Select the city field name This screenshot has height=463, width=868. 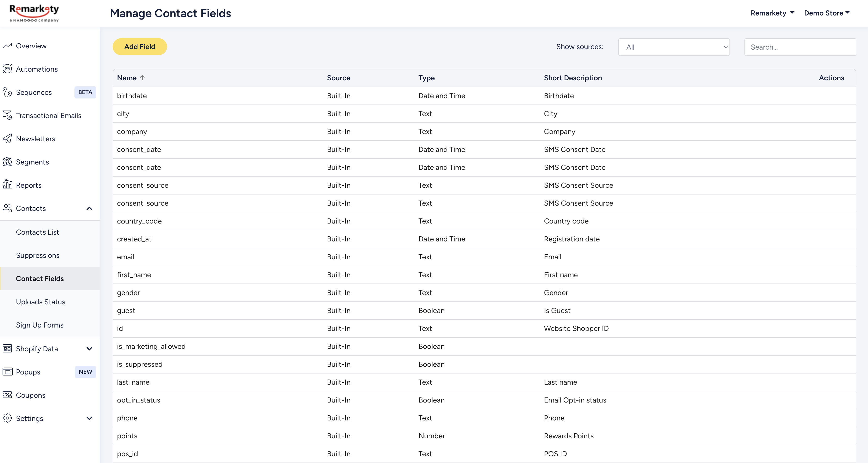coord(123,114)
